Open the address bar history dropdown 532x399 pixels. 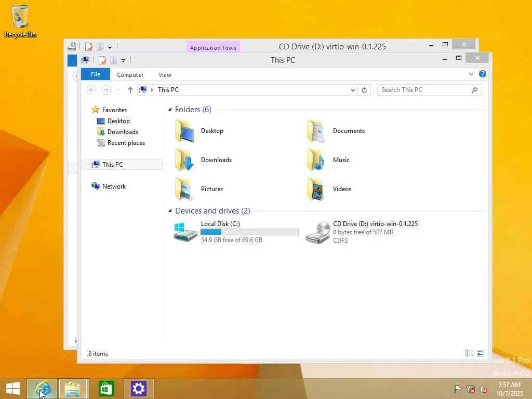(x=353, y=90)
